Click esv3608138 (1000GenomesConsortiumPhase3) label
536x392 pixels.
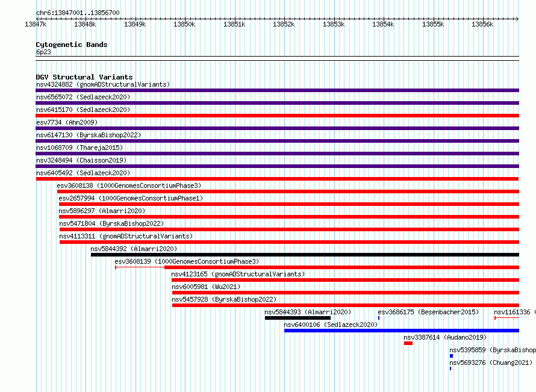click(129, 185)
